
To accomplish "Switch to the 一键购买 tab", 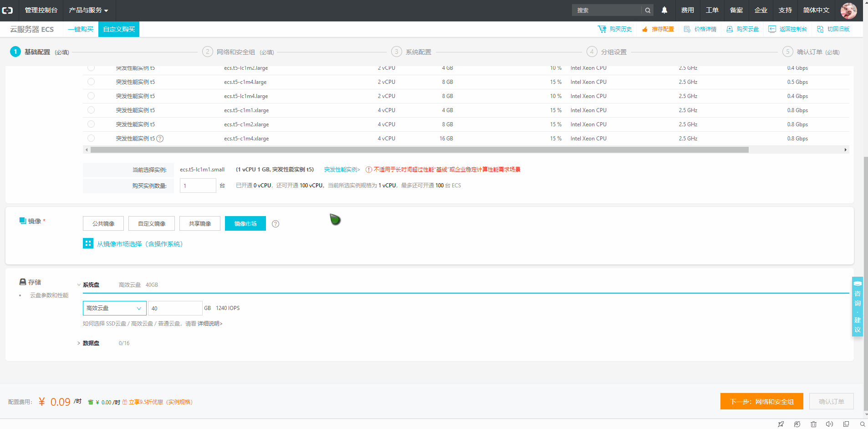I will 81,29.
